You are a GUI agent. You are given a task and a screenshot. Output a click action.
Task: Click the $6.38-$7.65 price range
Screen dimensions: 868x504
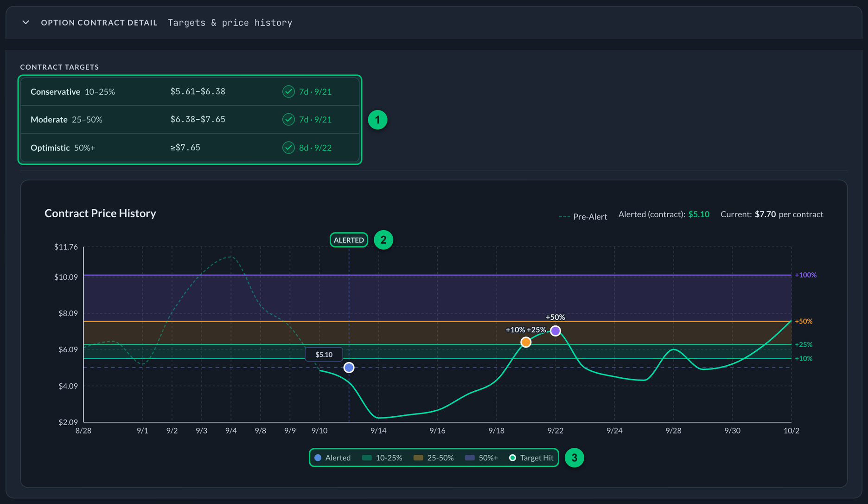click(x=198, y=119)
